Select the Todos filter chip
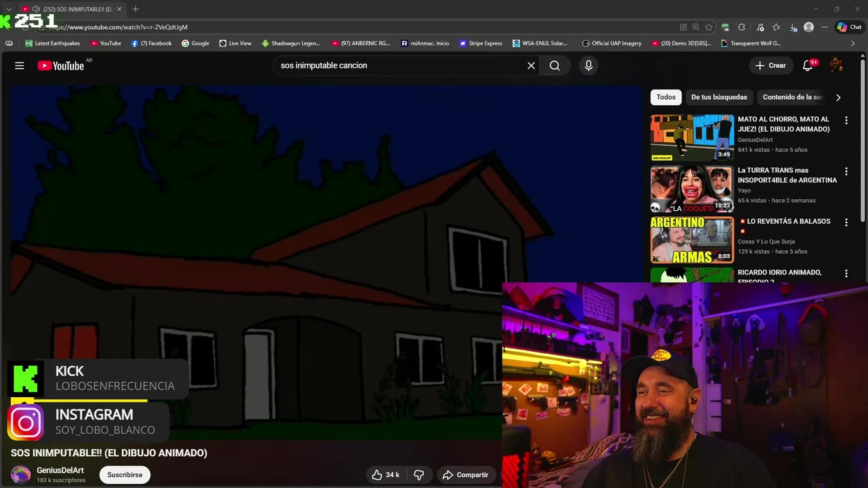The width and height of the screenshot is (868, 488). pos(666,97)
